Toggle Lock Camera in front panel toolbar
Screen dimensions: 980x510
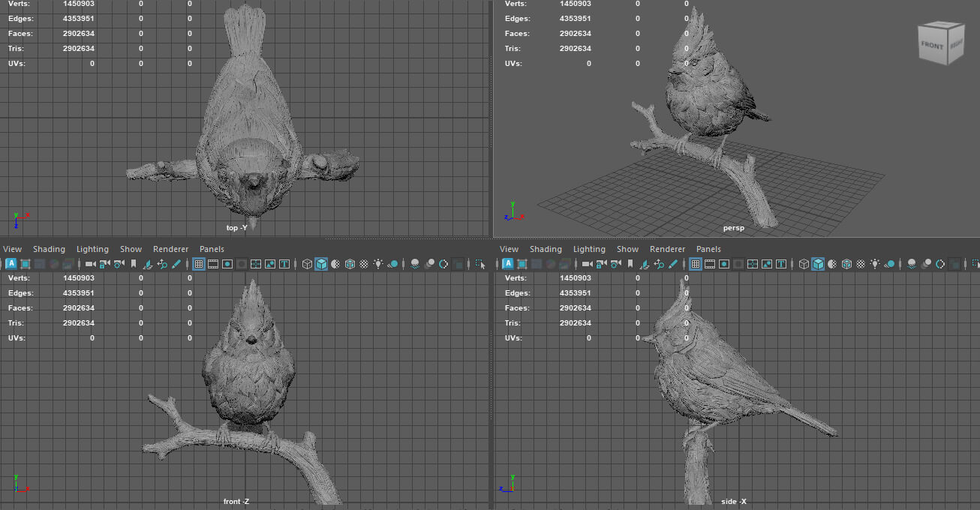pyautogui.click(x=104, y=264)
